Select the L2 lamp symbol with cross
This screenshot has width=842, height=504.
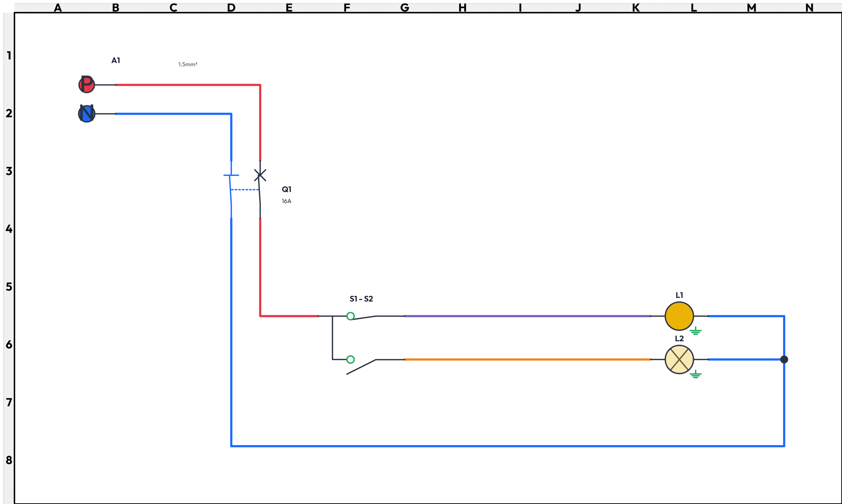tap(679, 360)
